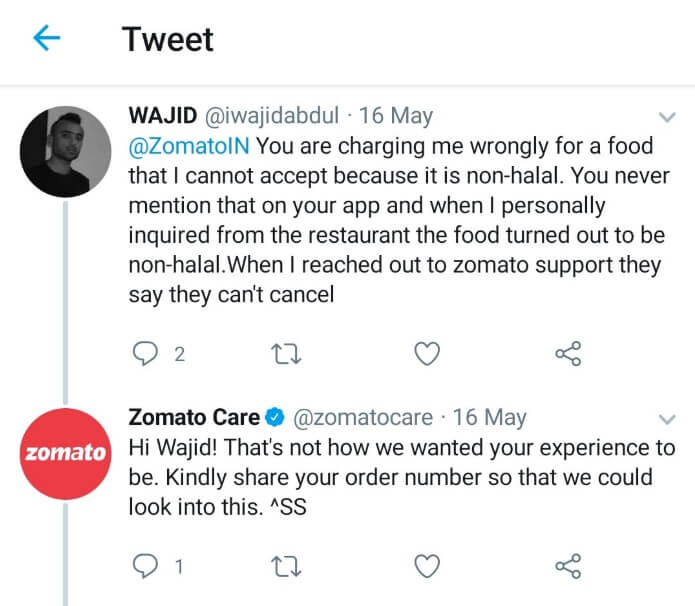Reply to WAJID's tweet
Viewport: 695px width, 606px height.
point(145,354)
